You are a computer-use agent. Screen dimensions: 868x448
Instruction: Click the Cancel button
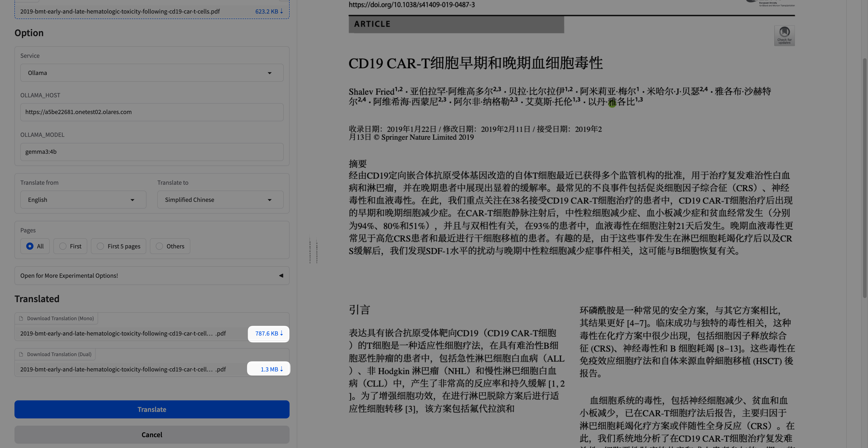152,434
